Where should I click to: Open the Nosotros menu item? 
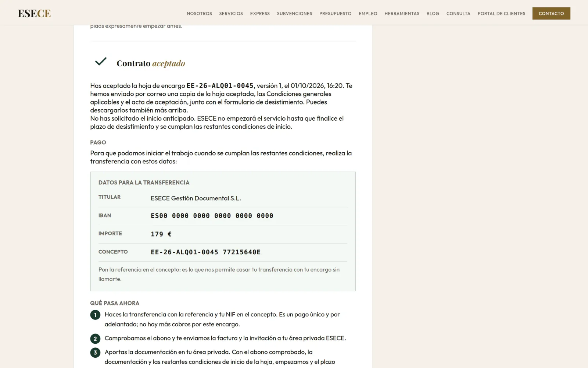[199, 14]
